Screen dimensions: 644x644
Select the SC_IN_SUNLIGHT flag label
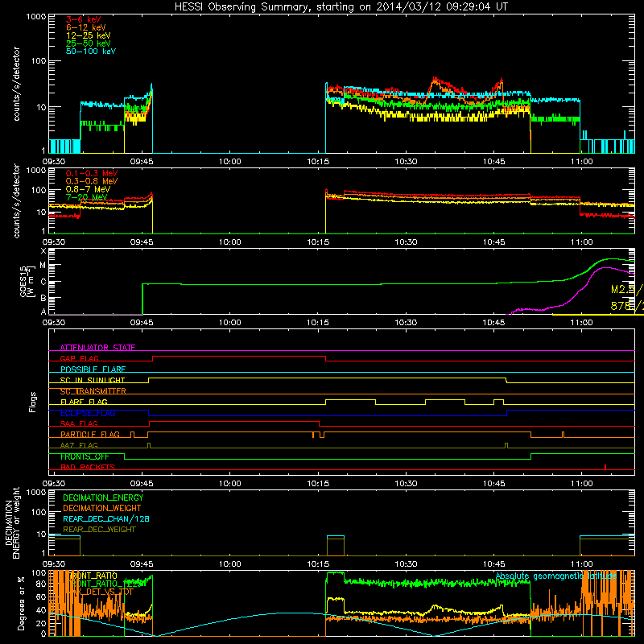93,380
